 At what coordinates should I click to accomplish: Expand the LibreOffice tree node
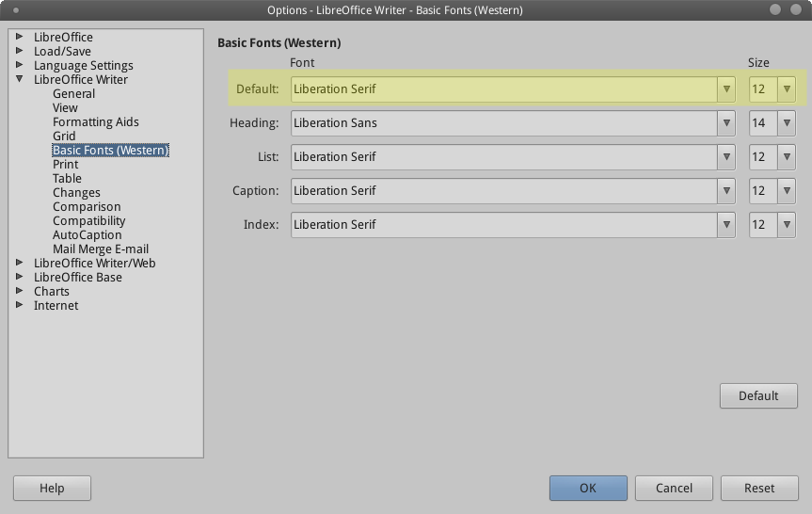pos(20,37)
